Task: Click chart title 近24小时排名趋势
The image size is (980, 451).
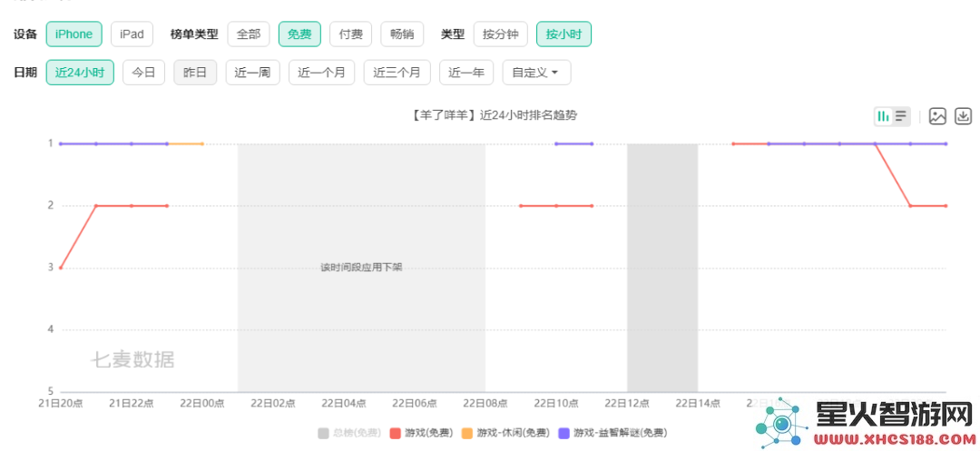Action: 494,115
